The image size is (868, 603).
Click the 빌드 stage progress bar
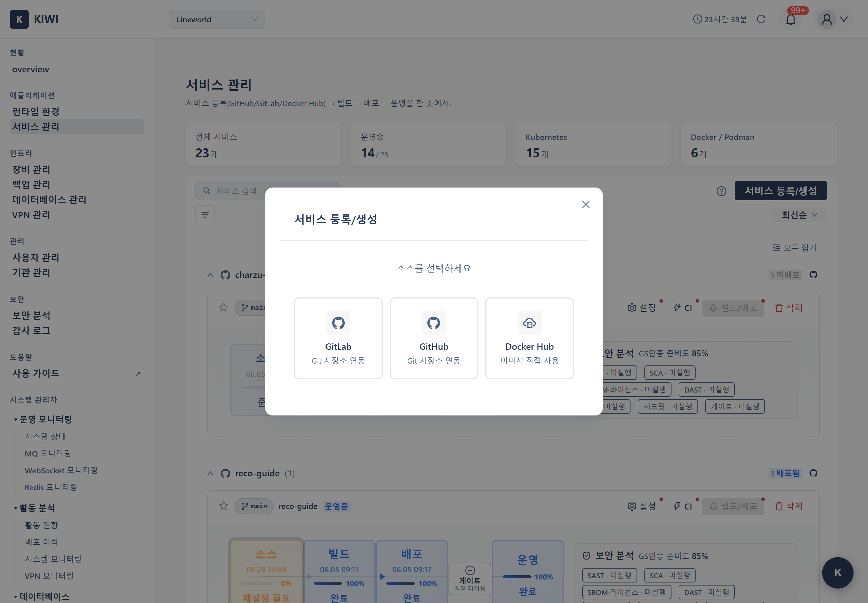coord(328,584)
